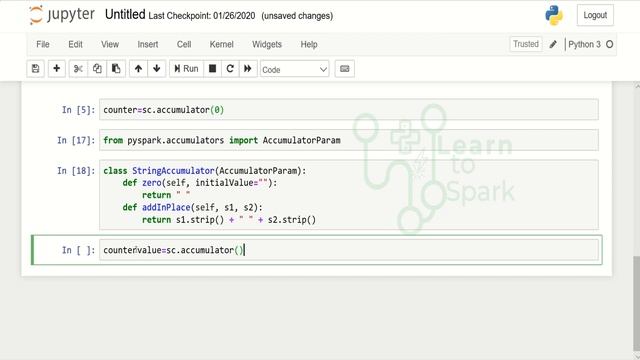Go to Jupyter home via logo
The image size is (640, 360).
[62, 15]
